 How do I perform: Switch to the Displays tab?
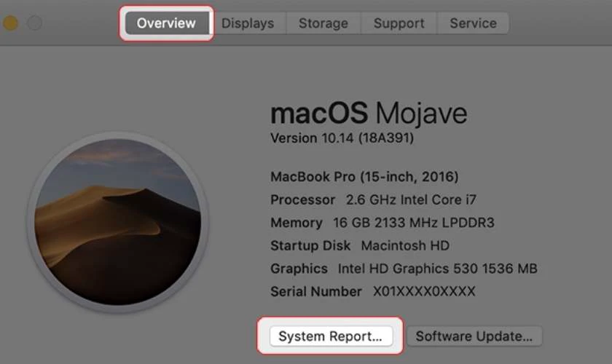click(248, 23)
